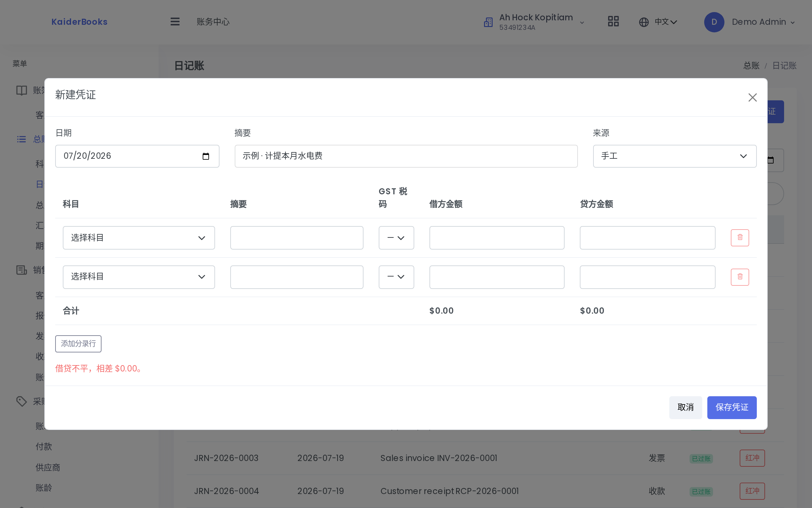Open the 供应商 sidebar menu item
The height and width of the screenshot is (508, 812).
(x=48, y=467)
